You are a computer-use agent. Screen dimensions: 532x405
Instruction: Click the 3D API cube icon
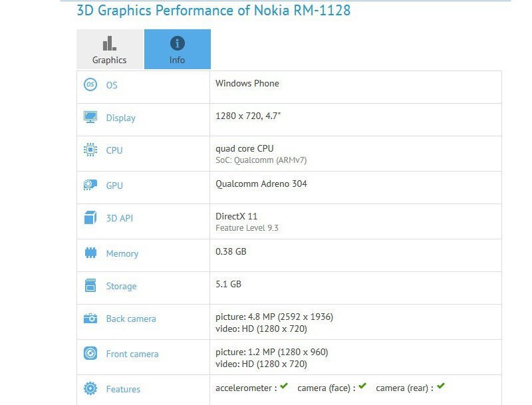(x=90, y=217)
